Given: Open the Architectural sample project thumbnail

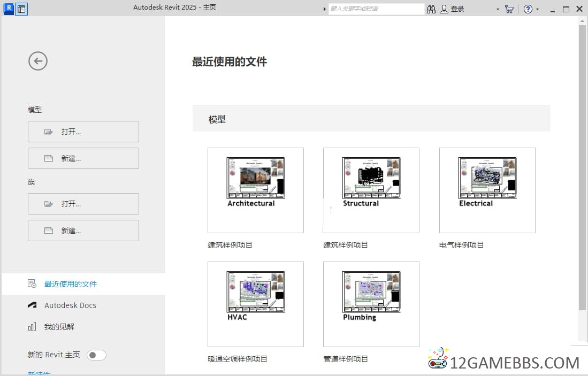Looking at the screenshot, I should pos(256,190).
